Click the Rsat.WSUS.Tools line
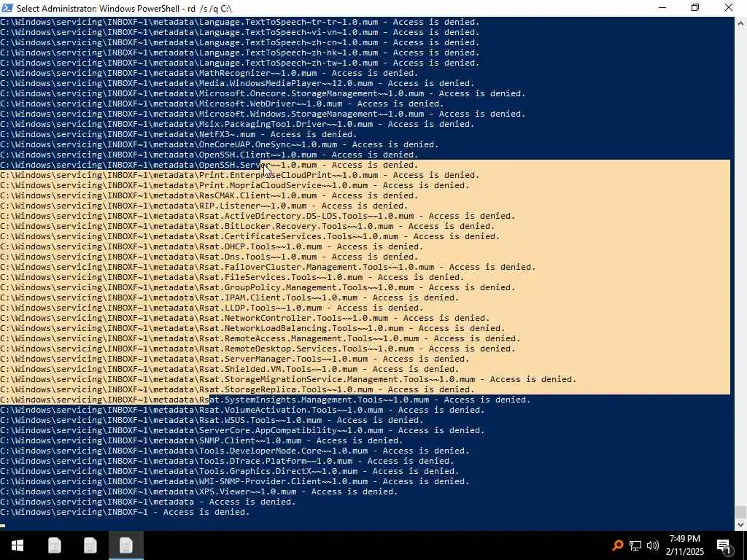This screenshot has width=747, height=560. 212,420
